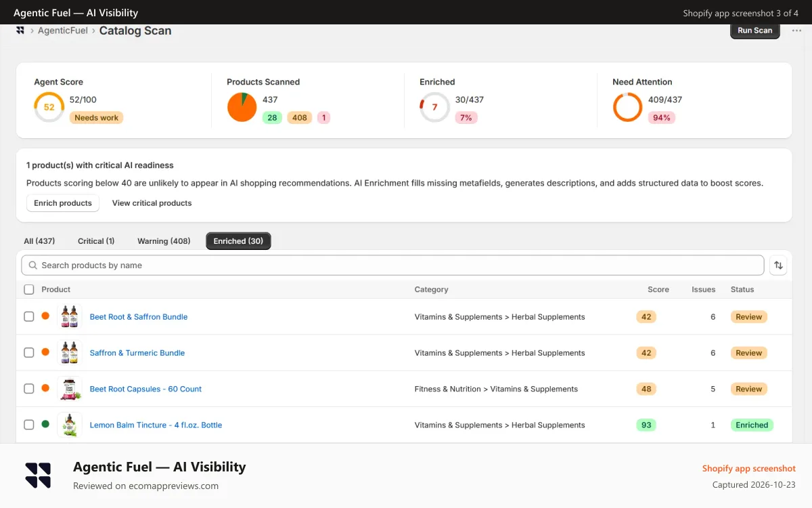Click the 409/437 need attention count
Screen dimensions: 812x508
click(665, 100)
